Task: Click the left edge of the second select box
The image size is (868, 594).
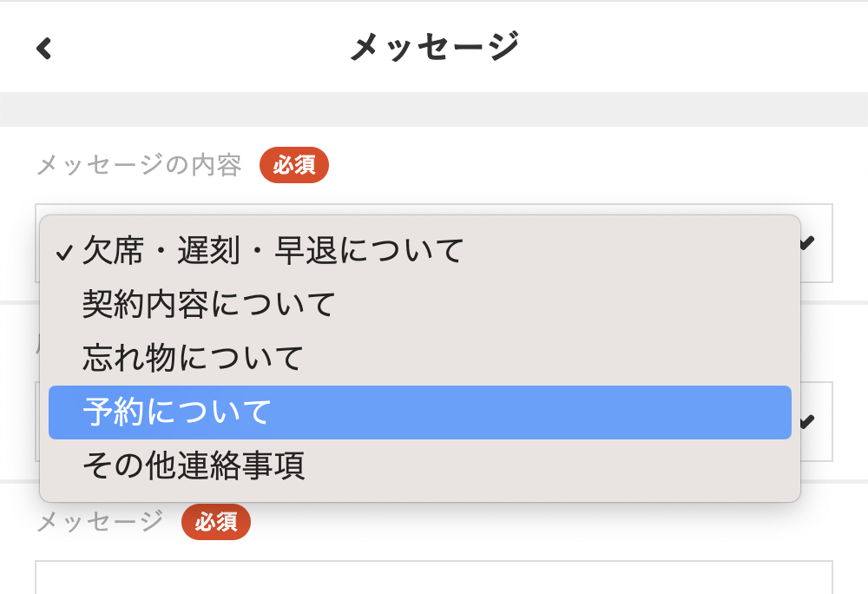Action: tap(37, 422)
